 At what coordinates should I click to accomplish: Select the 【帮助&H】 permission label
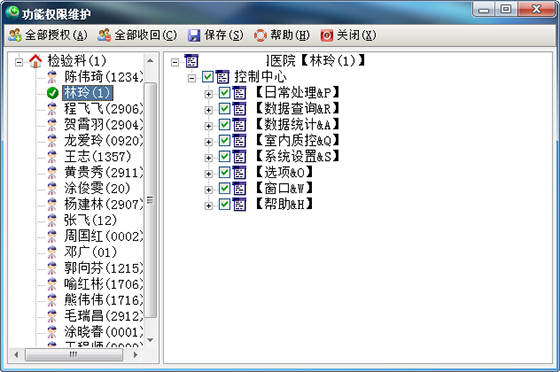pos(284,204)
